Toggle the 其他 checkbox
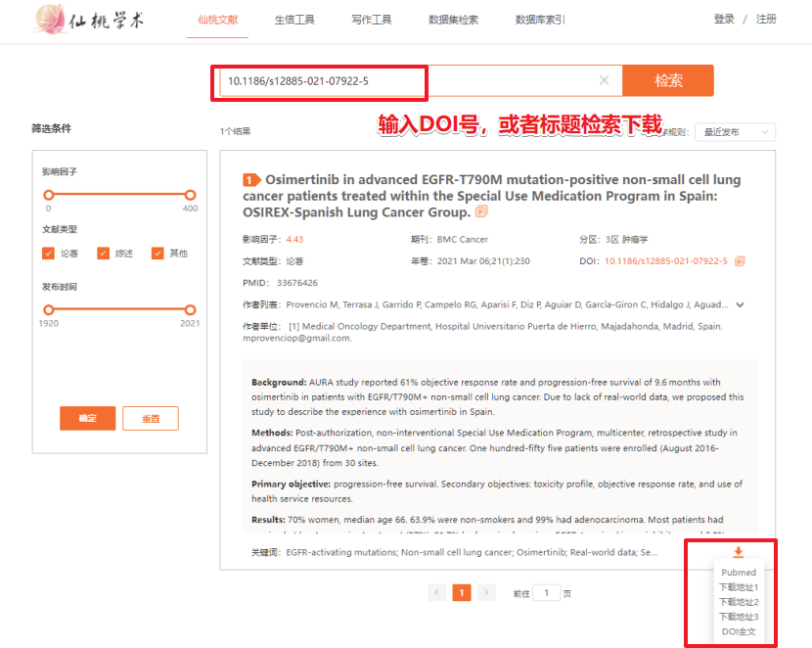 (158, 254)
